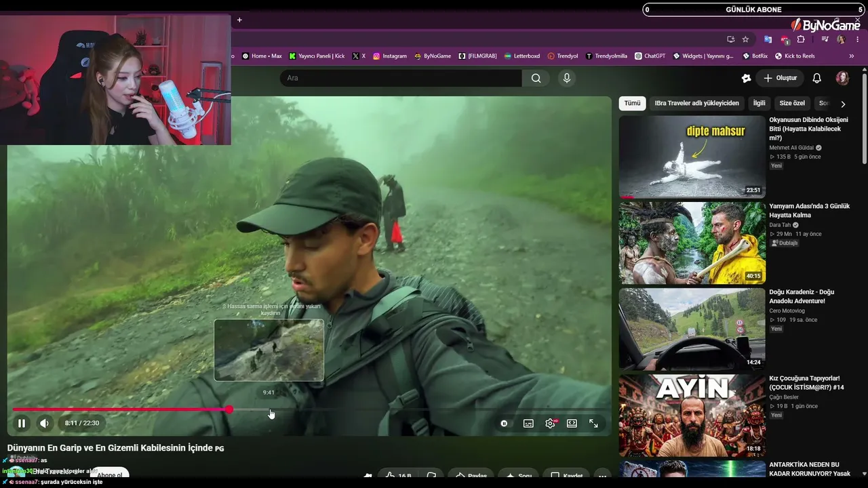Turn on subtitles in video player
The image size is (868, 488).
528,424
